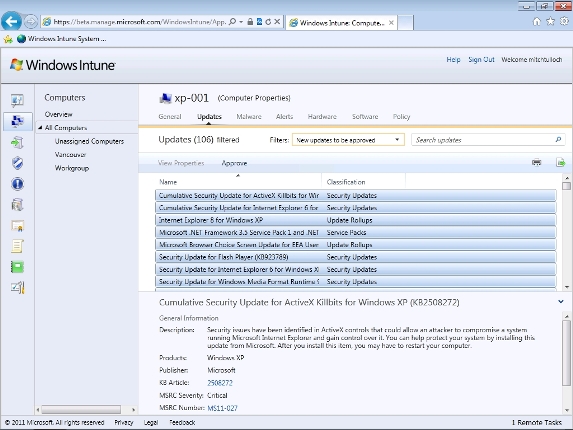Open the 1 Remote Tasks link

pos(536,422)
